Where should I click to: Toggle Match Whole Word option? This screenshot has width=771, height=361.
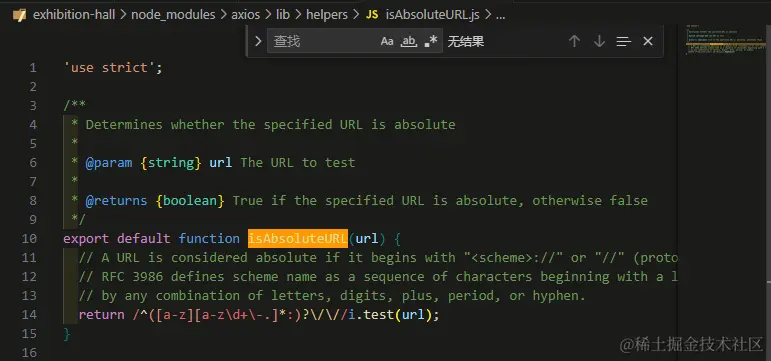[409, 41]
